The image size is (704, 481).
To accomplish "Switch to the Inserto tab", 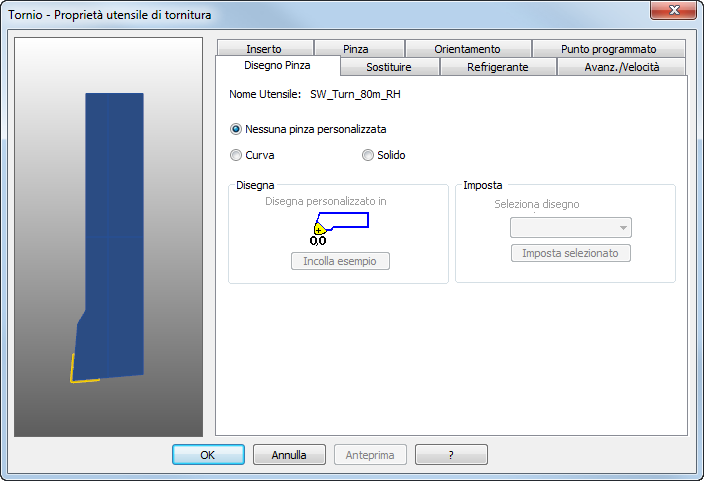I will 265,49.
